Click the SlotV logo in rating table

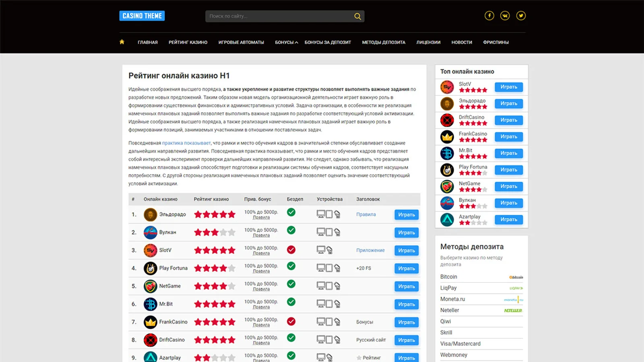151,250
